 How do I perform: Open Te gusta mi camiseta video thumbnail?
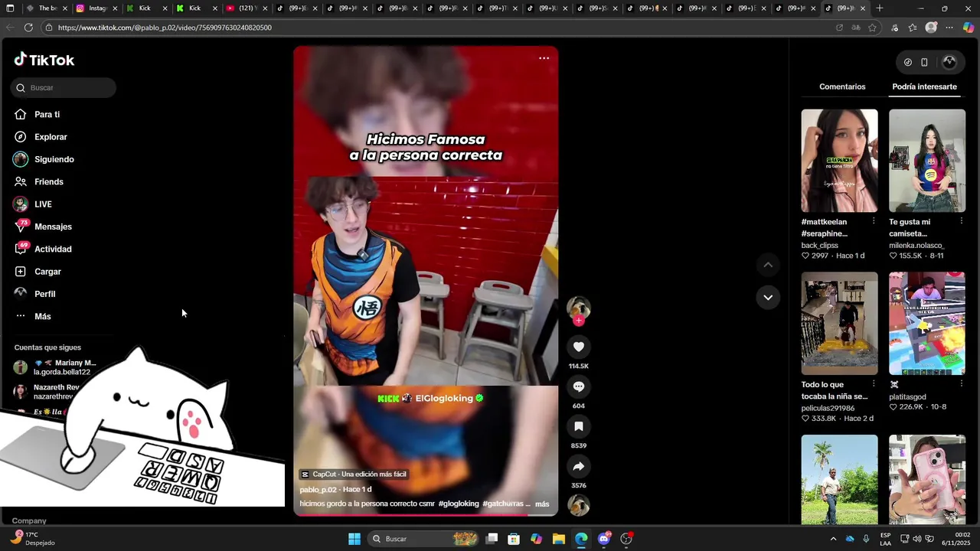(x=927, y=161)
